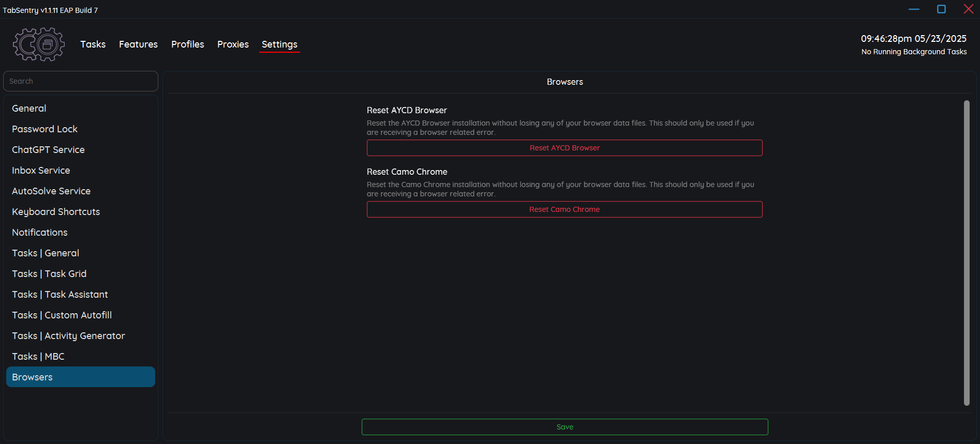Minimize the TabSentry window
The width and height of the screenshot is (980, 444).
coord(914,9)
